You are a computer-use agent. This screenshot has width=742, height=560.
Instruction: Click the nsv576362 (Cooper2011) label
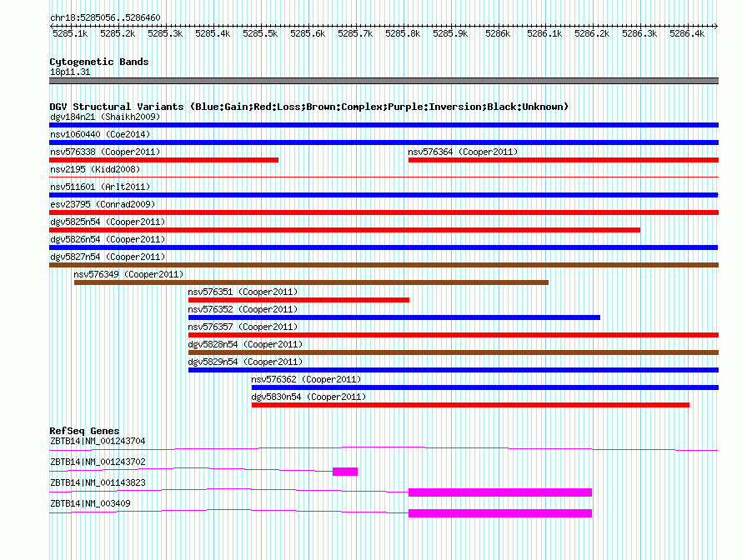pos(306,379)
